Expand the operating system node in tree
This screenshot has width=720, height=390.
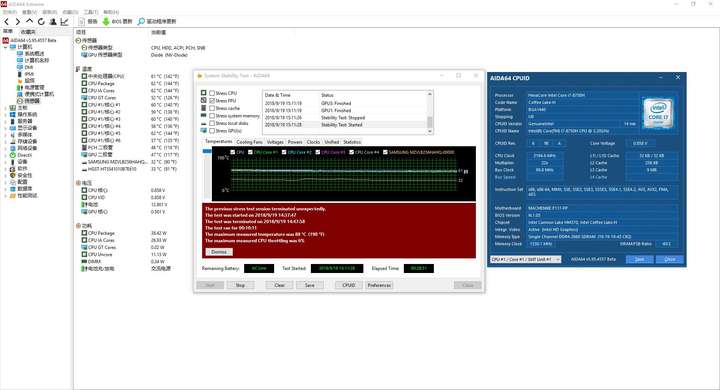[x=6, y=114]
